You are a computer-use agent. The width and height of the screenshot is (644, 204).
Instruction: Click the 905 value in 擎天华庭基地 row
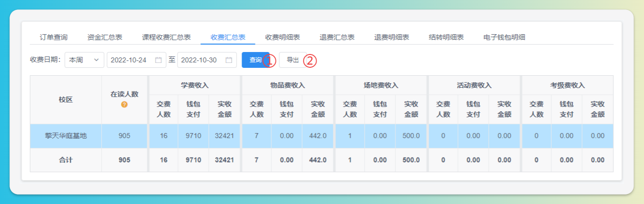coord(125,136)
